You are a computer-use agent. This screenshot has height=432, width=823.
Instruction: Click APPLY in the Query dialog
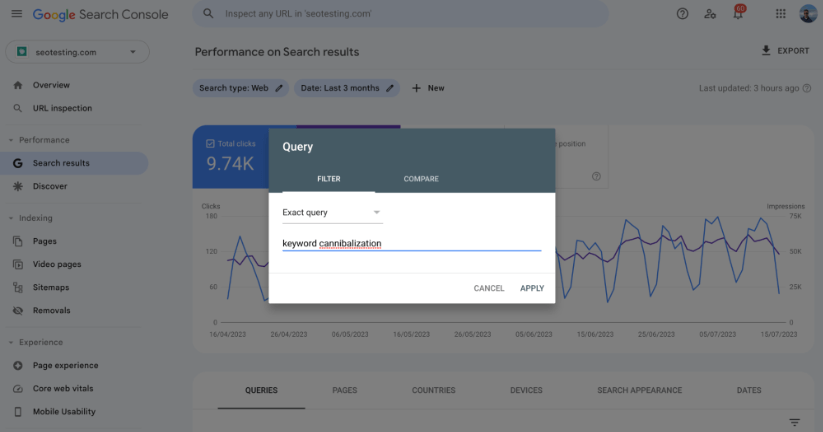pyautogui.click(x=532, y=288)
